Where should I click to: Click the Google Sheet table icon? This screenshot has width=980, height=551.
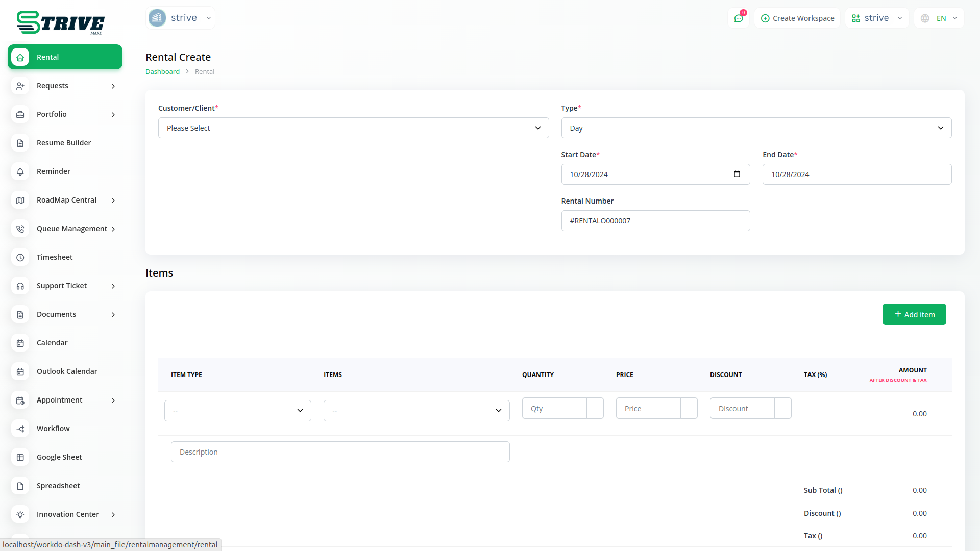click(x=20, y=458)
